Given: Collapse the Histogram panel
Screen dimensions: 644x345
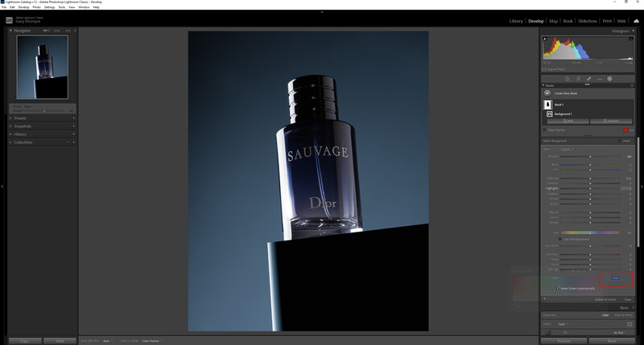Looking at the screenshot, I should pos(634,31).
